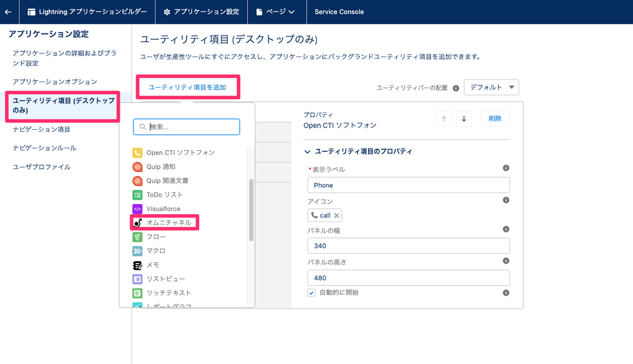
Task: Choose フロー from list
Action: (156, 237)
